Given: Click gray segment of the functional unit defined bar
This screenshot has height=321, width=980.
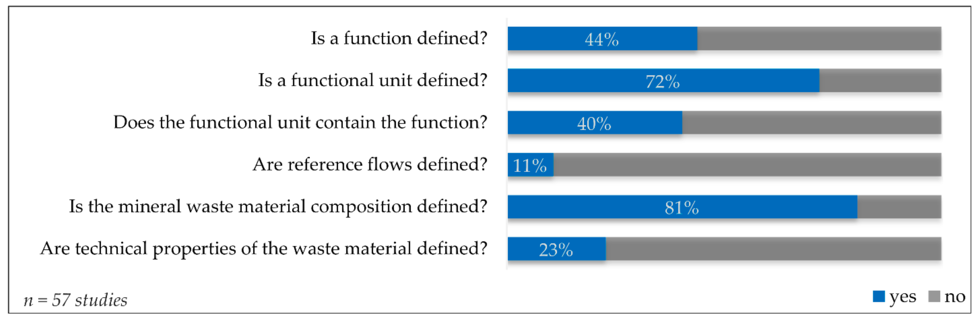Looking at the screenshot, I should pos(880,81).
